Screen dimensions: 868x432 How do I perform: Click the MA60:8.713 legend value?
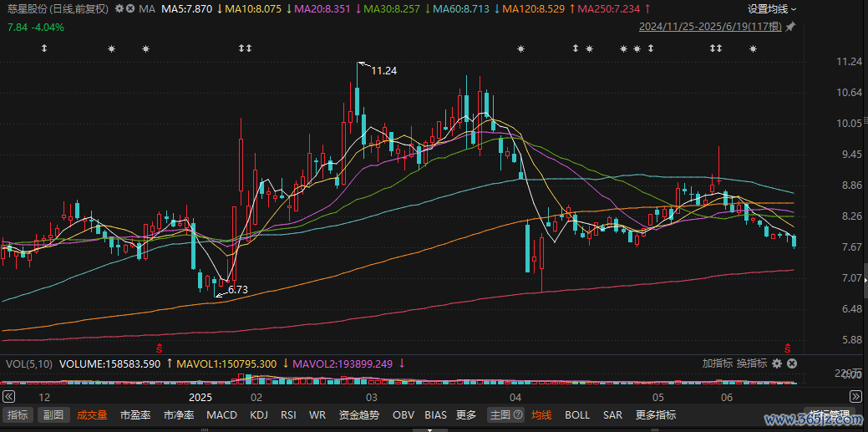click(462, 9)
